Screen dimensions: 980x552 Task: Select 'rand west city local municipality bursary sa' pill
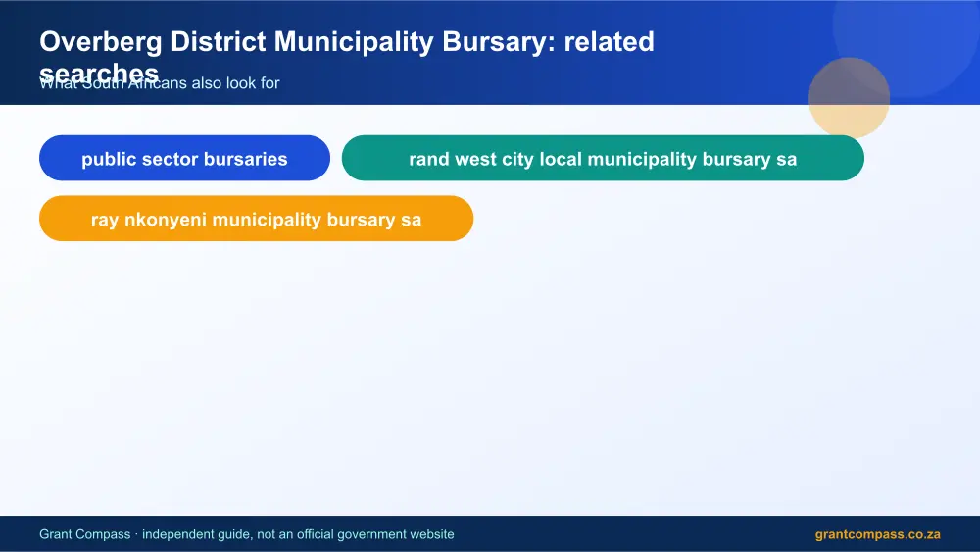point(603,158)
